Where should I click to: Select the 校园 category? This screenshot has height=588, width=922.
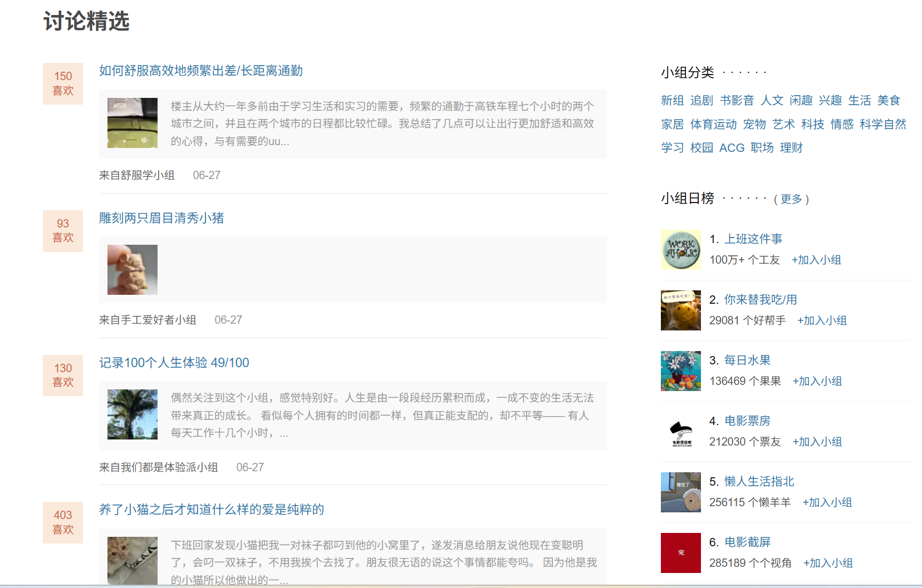pyautogui.click(x=702, y=147)
